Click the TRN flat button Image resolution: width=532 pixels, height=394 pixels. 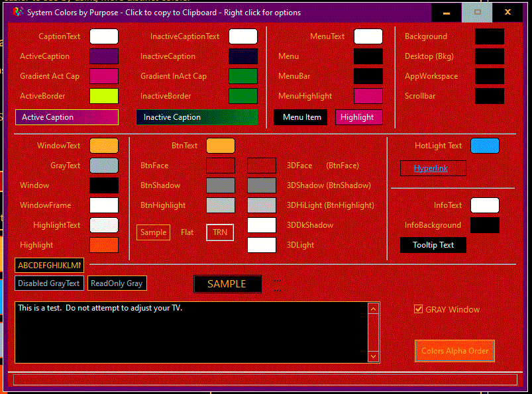point(220,232)
